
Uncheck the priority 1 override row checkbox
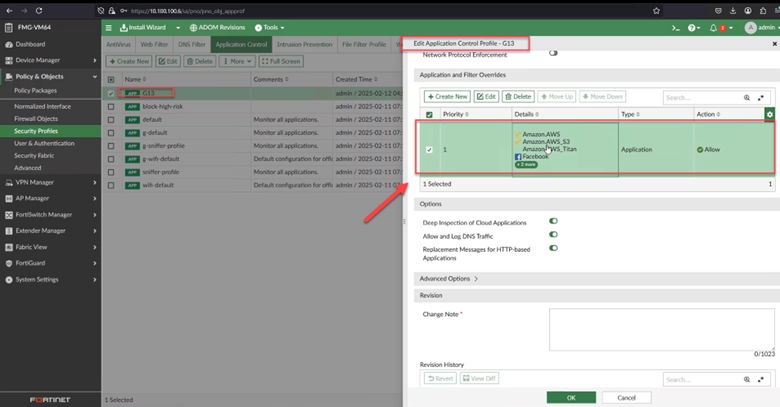(x=430, y=150)
